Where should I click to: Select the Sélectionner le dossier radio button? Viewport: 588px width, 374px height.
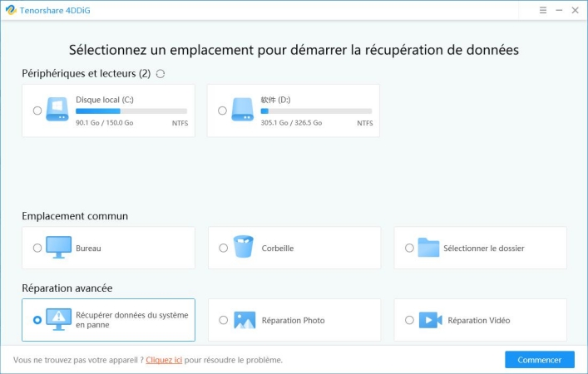coord(409,248)
